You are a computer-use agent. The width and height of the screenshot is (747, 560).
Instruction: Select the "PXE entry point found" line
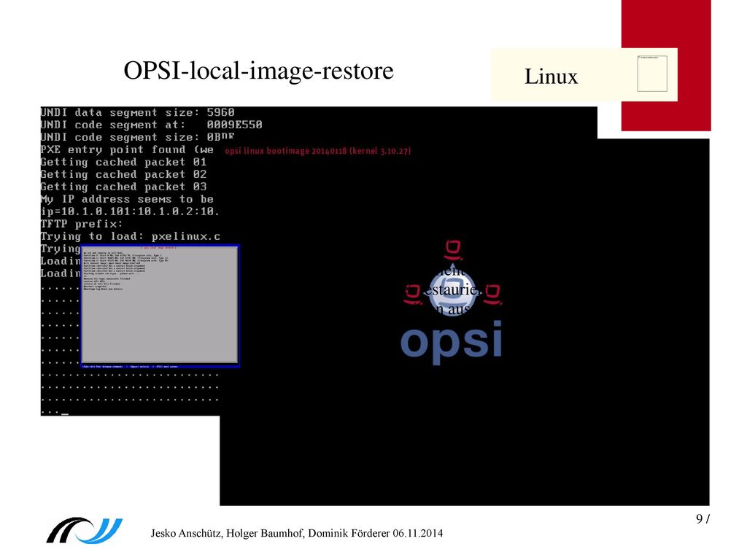click(127, 149)
